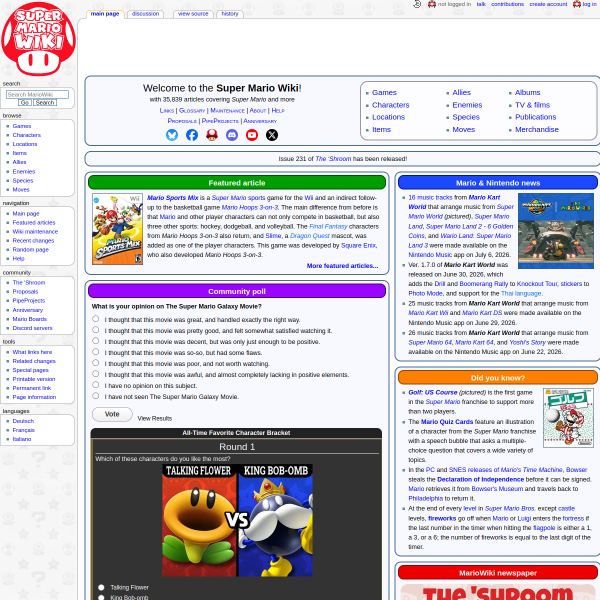Select poll option movie was pretty good
The image size is (600, 600).
coord(96,330)
